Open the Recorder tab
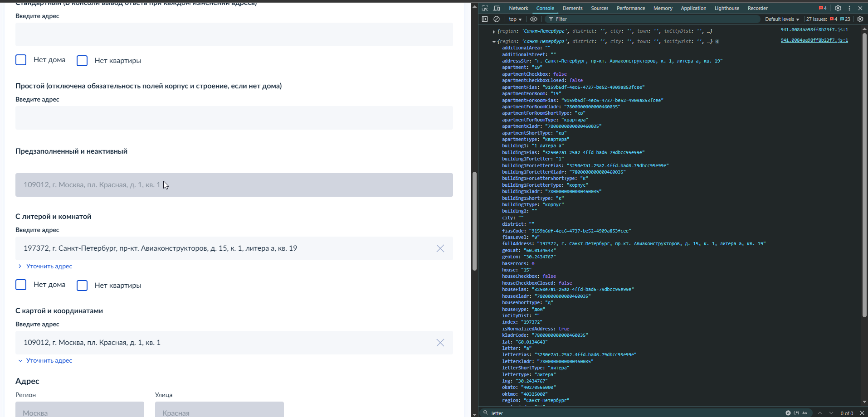 (x=758, y=8)
